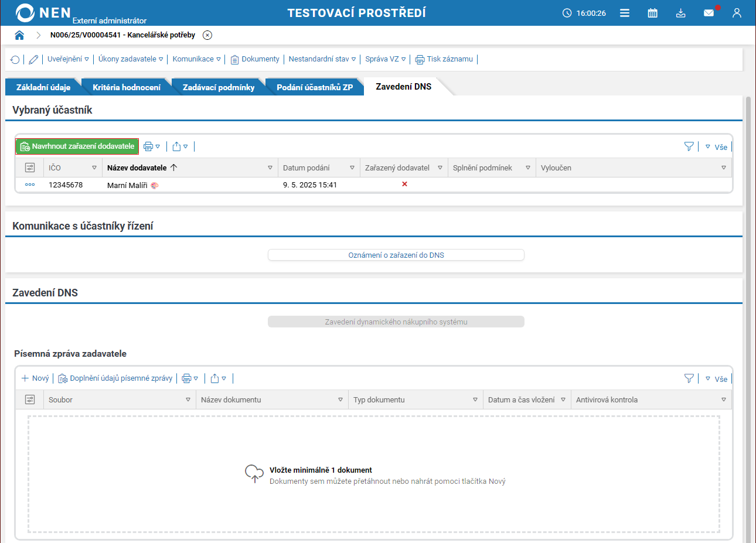Image resolution: width=756 pixels, height=543 pixels.
Task: Click the refresh icon in toolbar
Action: 15,59
